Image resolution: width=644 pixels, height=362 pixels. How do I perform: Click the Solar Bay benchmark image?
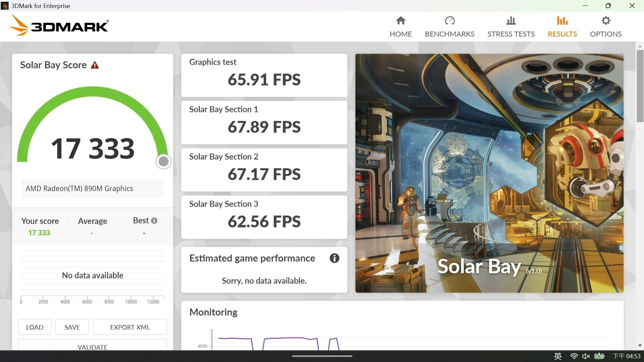[489, 173]
